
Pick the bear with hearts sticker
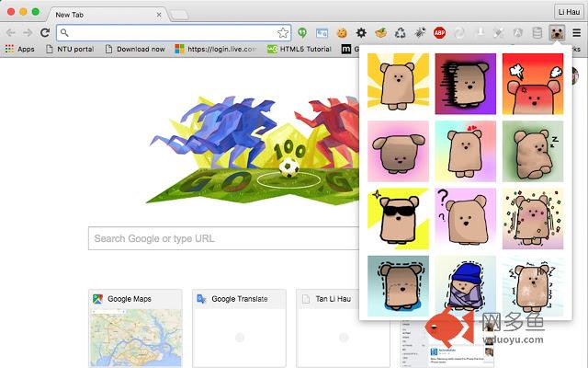(466, 151)
